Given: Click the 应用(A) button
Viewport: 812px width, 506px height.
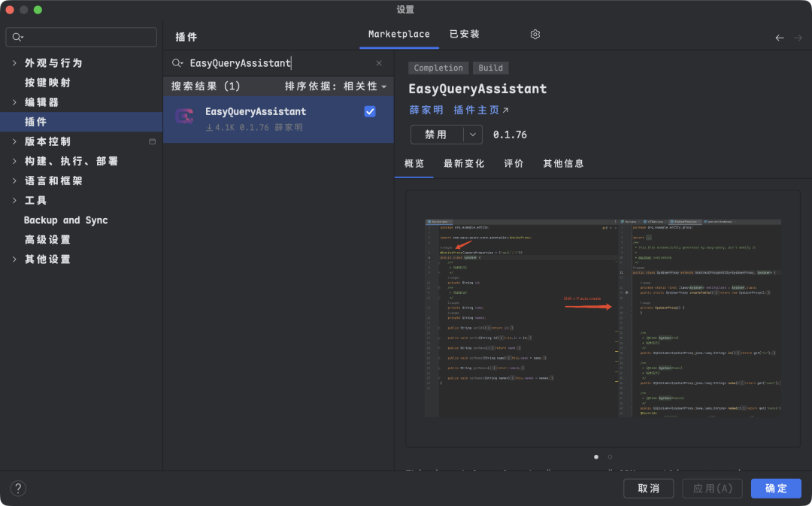Looking at the screenshot, I should [713, 489].
